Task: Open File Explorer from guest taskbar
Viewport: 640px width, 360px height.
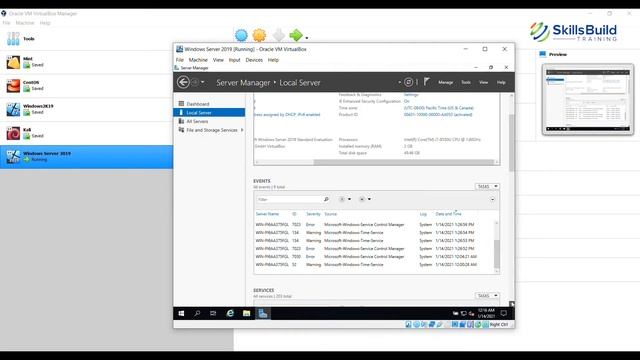Action: (x=247, y=313)
